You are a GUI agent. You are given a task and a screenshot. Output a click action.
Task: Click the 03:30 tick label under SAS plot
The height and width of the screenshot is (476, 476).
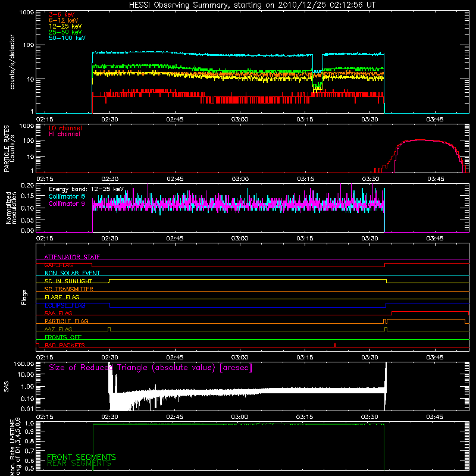click(x=369, y=417)
